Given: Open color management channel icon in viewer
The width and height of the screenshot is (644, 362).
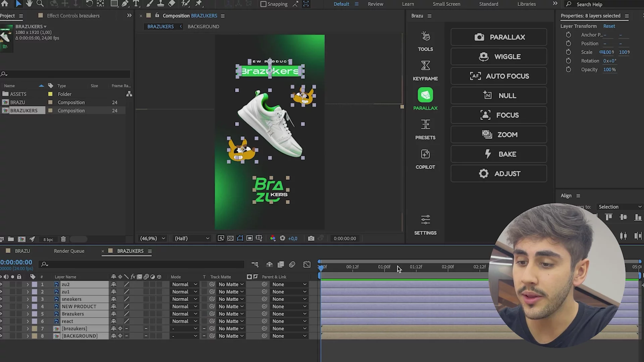Looking at the screenshot, I should click(x=273, y=238).
